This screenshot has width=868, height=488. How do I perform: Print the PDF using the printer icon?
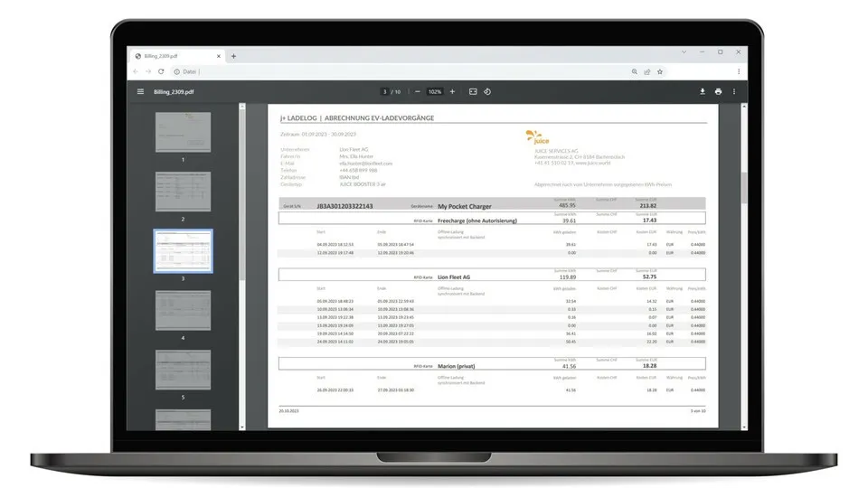718,92
